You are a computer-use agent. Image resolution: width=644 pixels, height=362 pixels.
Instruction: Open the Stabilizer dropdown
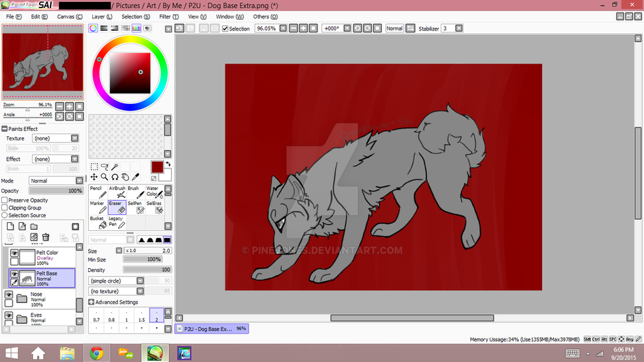[458, 28]
